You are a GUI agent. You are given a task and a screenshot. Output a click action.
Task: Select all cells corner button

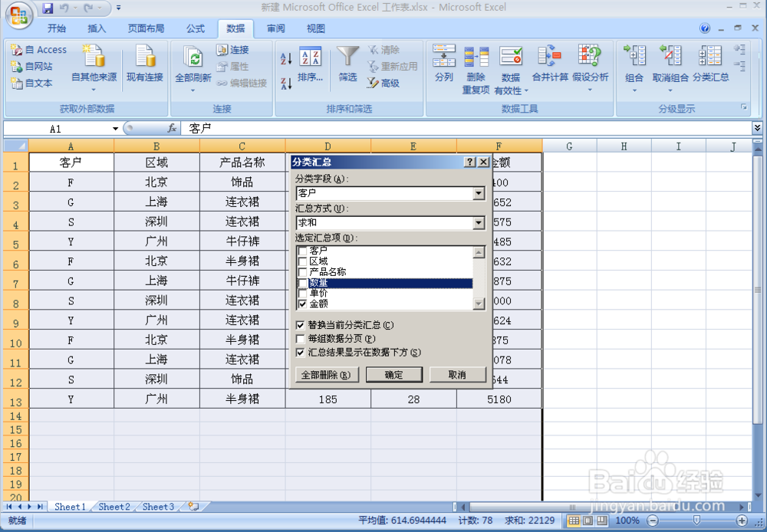point(16,146)
